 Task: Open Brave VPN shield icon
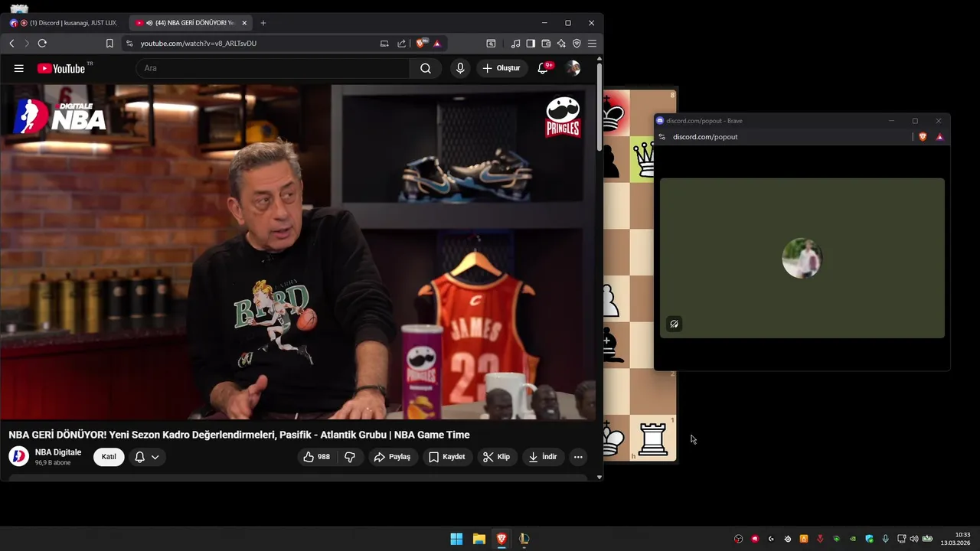577,44
